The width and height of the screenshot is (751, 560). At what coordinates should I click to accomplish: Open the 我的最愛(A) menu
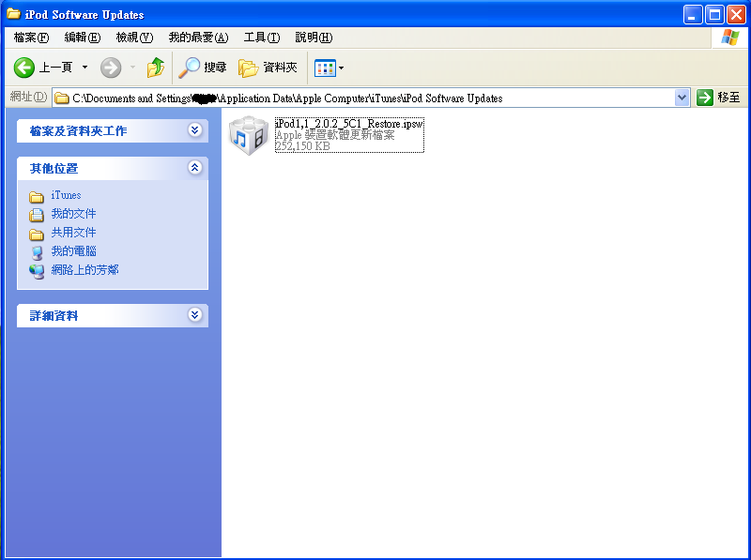click(198, 38)
